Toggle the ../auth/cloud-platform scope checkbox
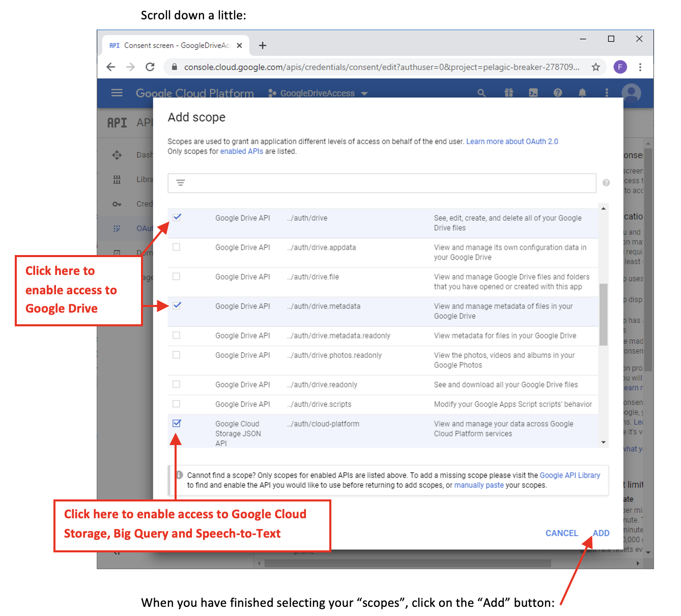The image size is (681, 616). point(177,424)
